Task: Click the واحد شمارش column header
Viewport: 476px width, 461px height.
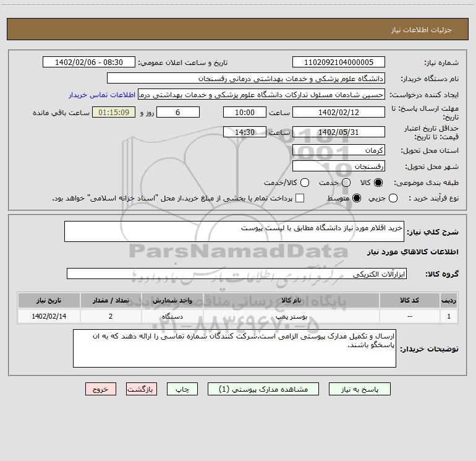Action: 172,300
